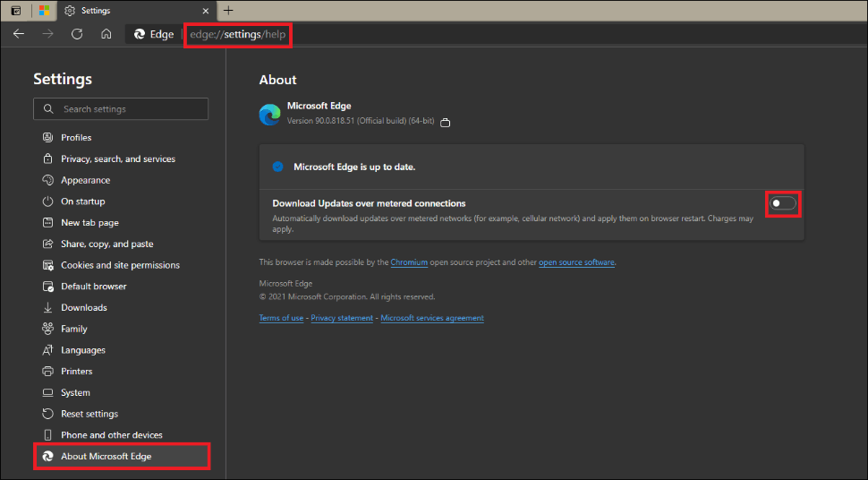Toggle Download Updates over metered connections
The image size is (868, 480).
tap(783, 203)
